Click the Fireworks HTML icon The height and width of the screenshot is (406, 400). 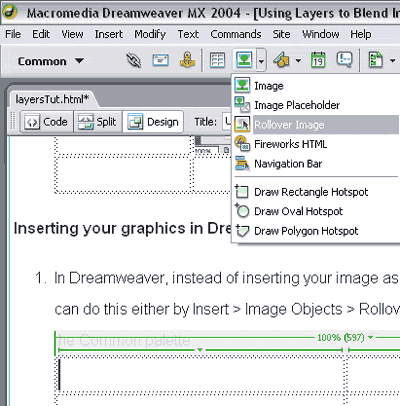pos(242,143)
